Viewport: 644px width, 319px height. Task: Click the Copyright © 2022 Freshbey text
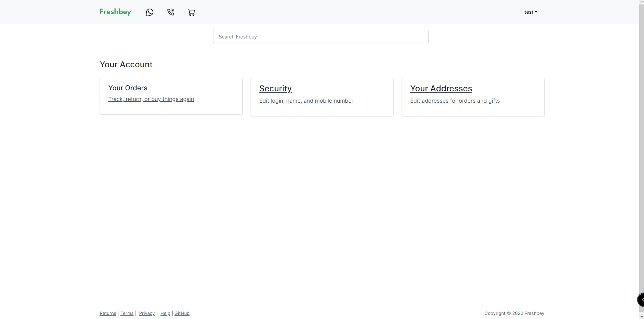pos(514,313)
